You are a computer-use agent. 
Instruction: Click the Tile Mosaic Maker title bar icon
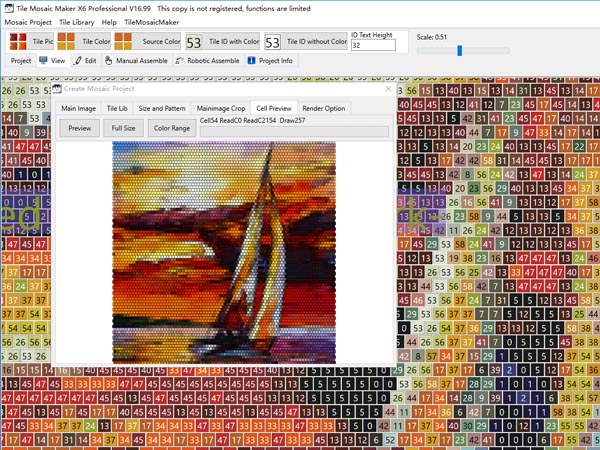(9, 8)
